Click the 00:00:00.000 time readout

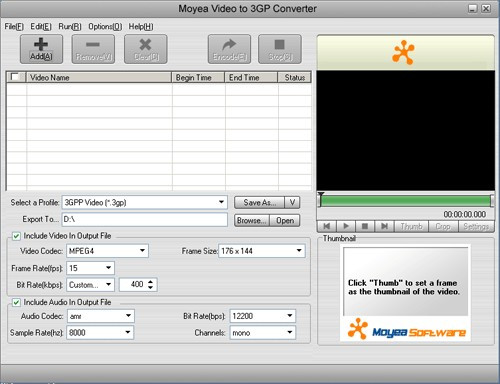click(x=464, y=214)
